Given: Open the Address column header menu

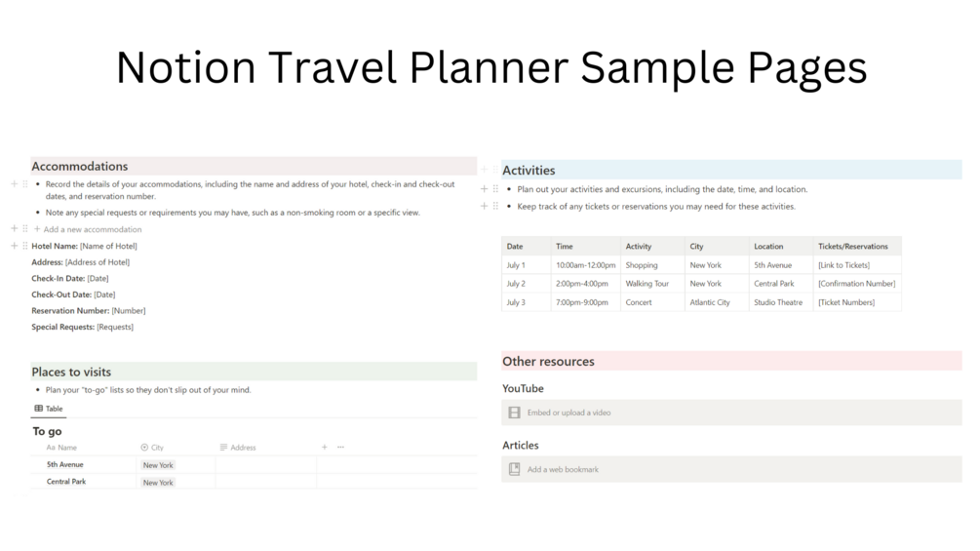Looking at the screenshot, I should coord(238,448).
